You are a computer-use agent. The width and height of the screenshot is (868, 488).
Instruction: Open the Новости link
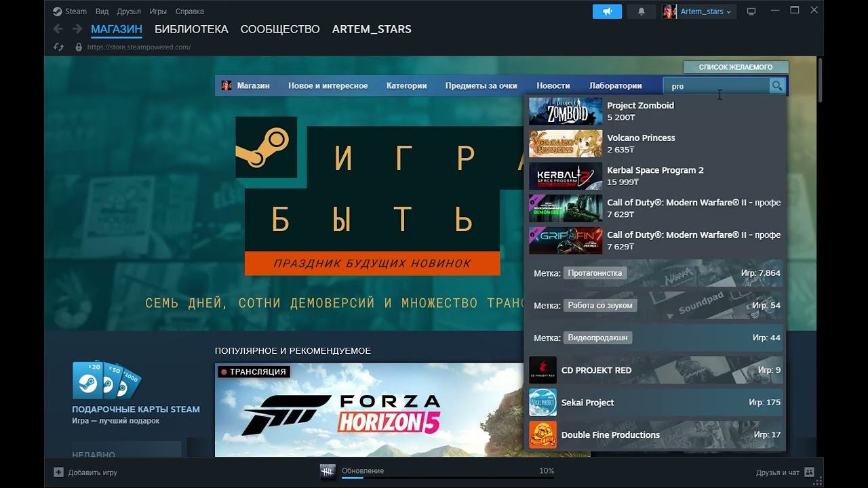553,85
